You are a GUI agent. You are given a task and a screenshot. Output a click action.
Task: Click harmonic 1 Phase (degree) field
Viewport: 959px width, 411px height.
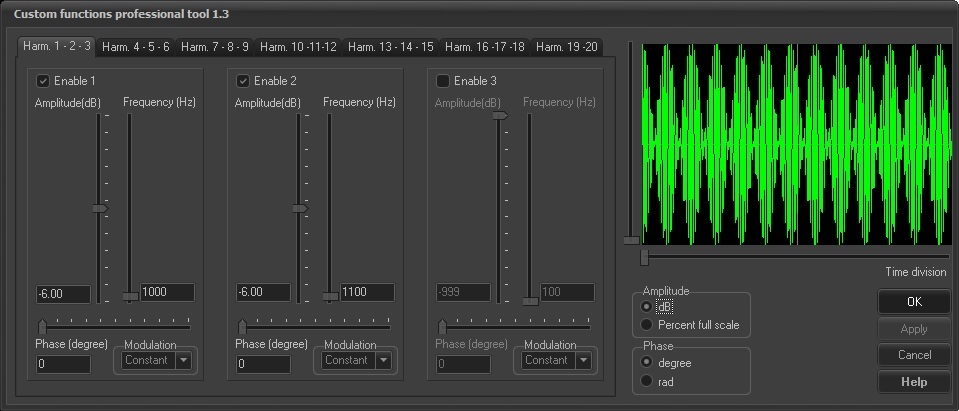63,365
